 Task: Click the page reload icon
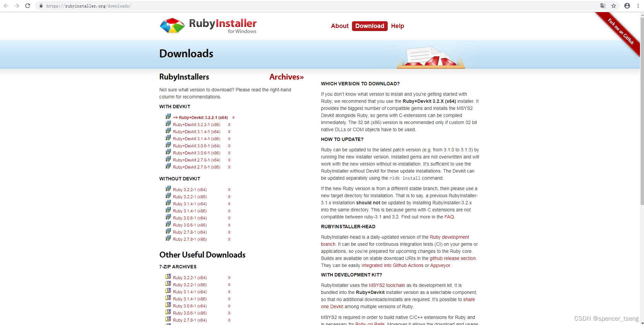pos(27,6)
